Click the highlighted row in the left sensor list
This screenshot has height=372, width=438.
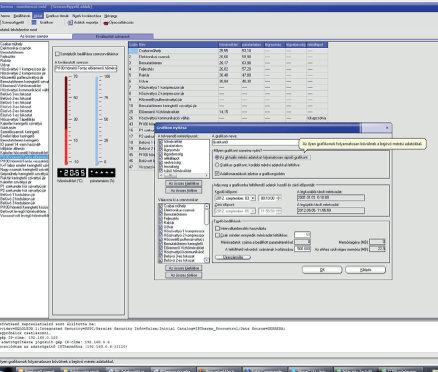(24, 157)
